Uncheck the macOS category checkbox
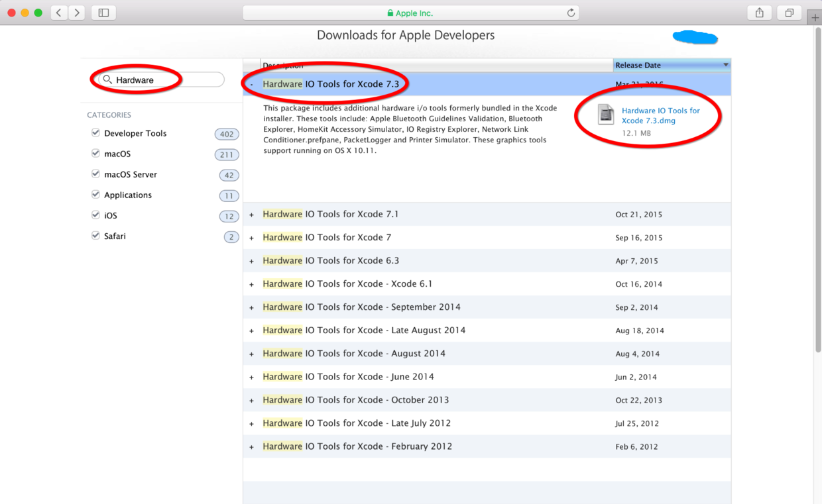Screen dimensions: 822x504 pos(95,153)
